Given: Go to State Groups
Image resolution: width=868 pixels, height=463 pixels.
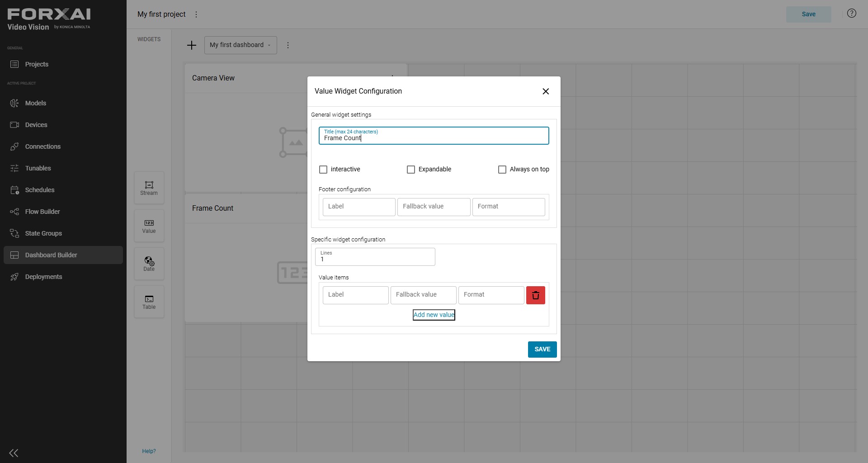Looking at the screenshot, I should (63, 233).
